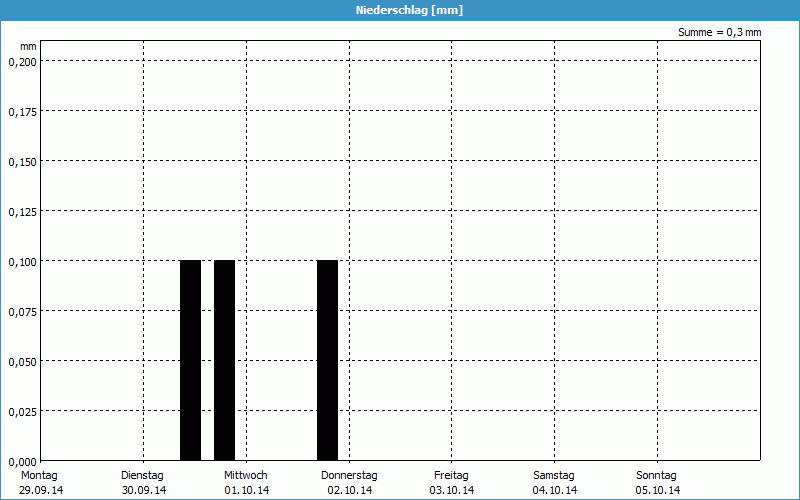Viewport: 800px width, 500px height.
Task: Click the 'mm' unit label above the y-axis
Action: pyautogui.click(x=29, y=46)
